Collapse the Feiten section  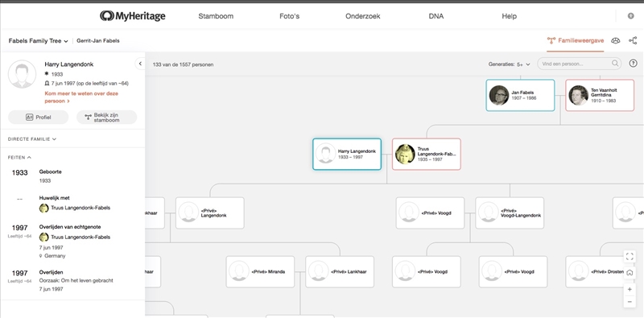[x=19, y=157]
